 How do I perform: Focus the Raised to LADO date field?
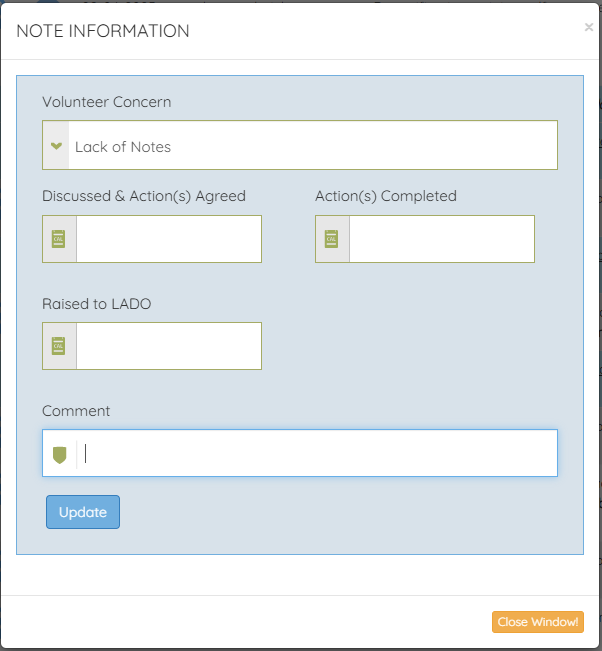click(168, 346)
